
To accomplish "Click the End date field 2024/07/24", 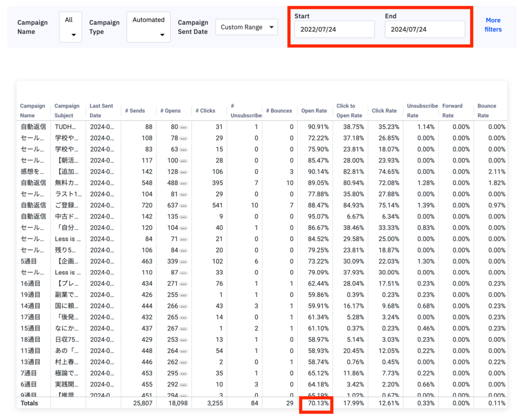I will tap(425, 29).
